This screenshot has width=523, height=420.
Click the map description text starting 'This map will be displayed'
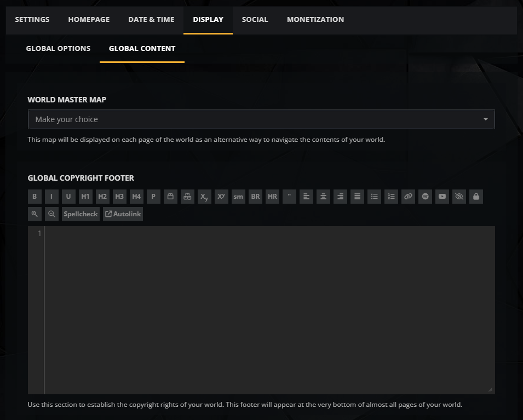[x=206, y=140]
